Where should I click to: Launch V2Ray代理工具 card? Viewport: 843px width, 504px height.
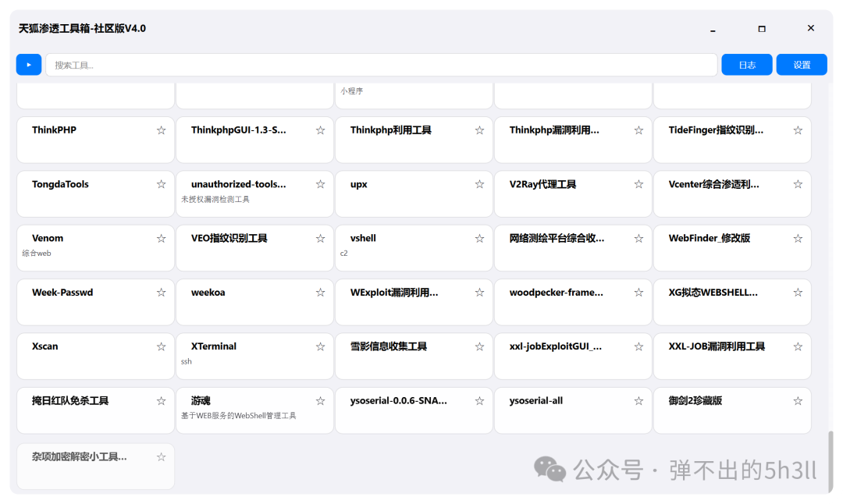(573, 194)
